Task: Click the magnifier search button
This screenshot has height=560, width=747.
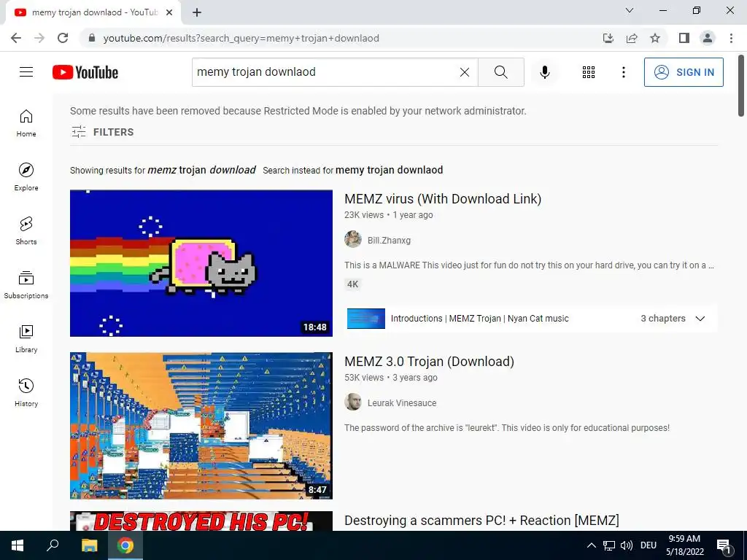Action: (500, 72)
